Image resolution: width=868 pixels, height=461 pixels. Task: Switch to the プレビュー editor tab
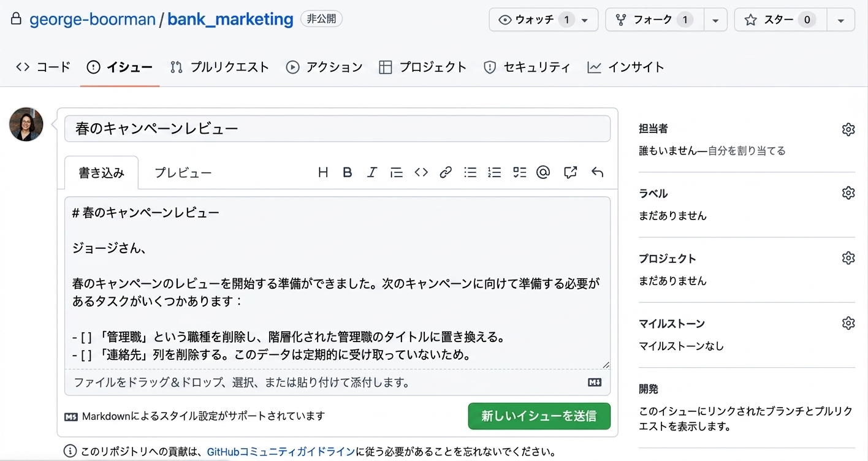point(183,173)
